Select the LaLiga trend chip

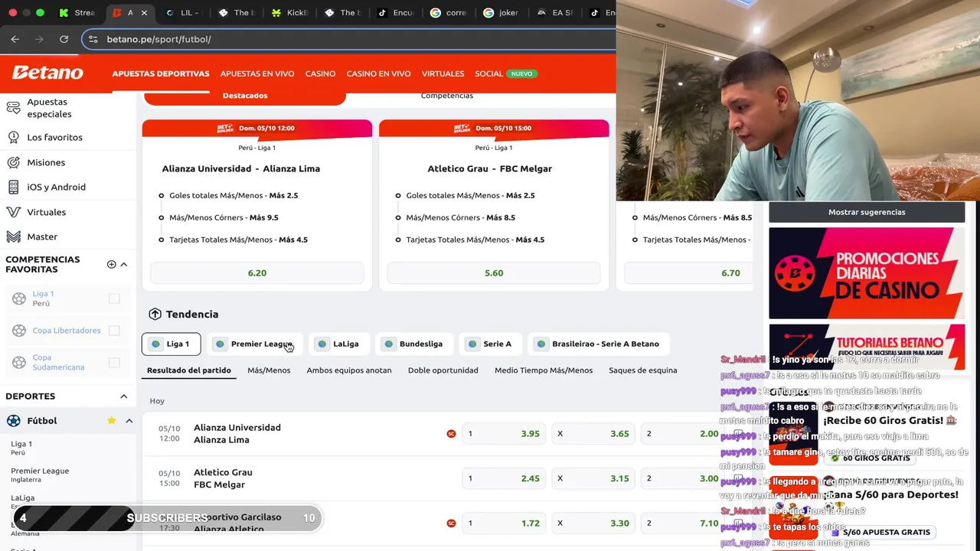click(x=338, y=344)
